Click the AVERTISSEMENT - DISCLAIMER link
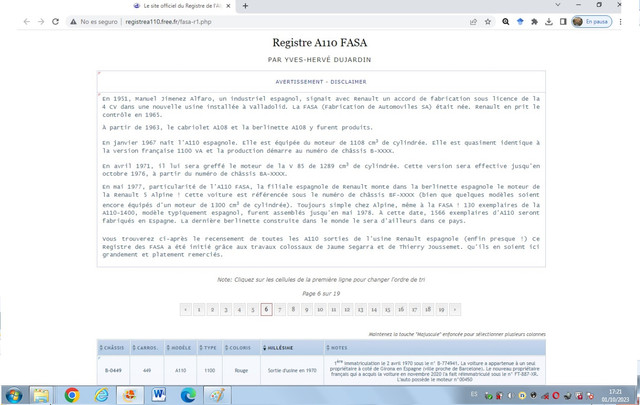This screenshot has width=640, height=405. coord(321,82)
